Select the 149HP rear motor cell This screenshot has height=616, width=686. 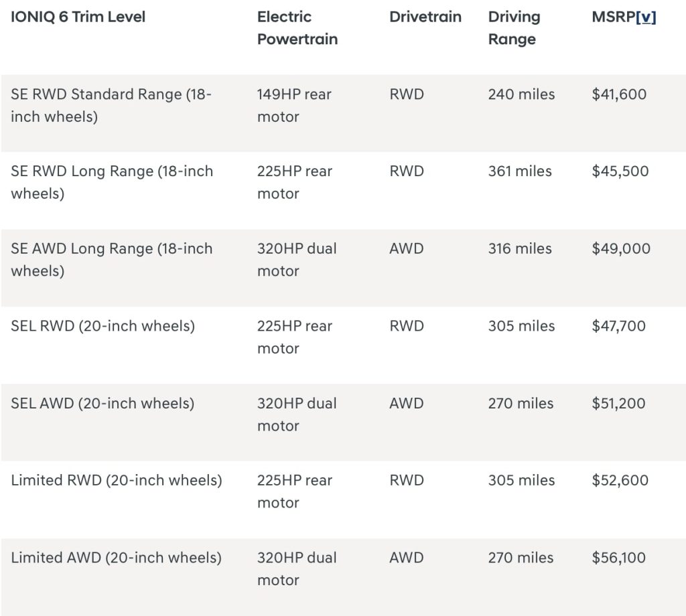[295, 105]
